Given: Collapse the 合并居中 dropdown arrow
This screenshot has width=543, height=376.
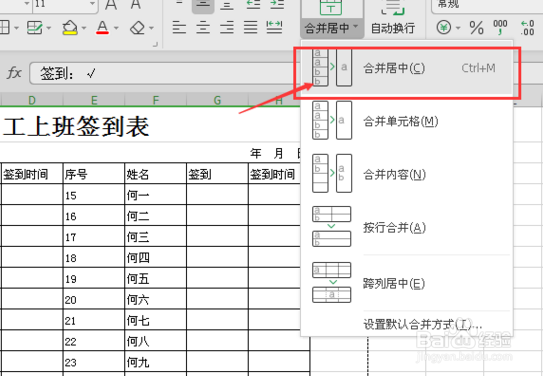Looking at the screenshot, I should [x=355, y=27].
